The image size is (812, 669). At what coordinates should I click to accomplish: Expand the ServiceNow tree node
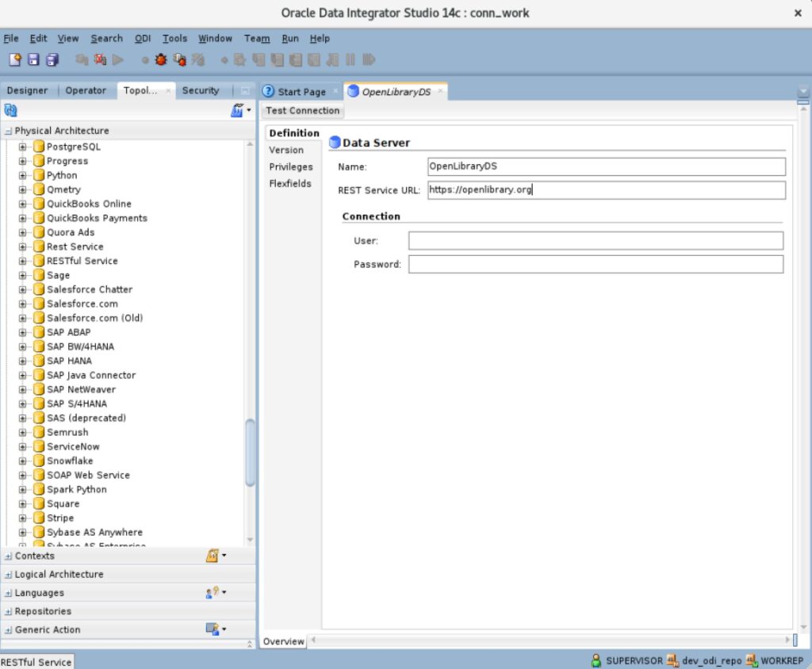click(x=22, y=446)
